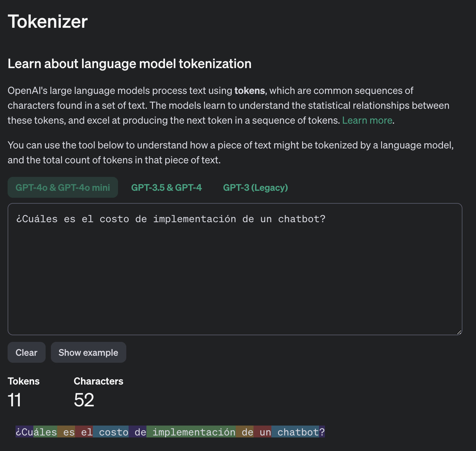
Task: Select the GPT-4o & GPT-4o mini tab
Action: click(63, 187)
